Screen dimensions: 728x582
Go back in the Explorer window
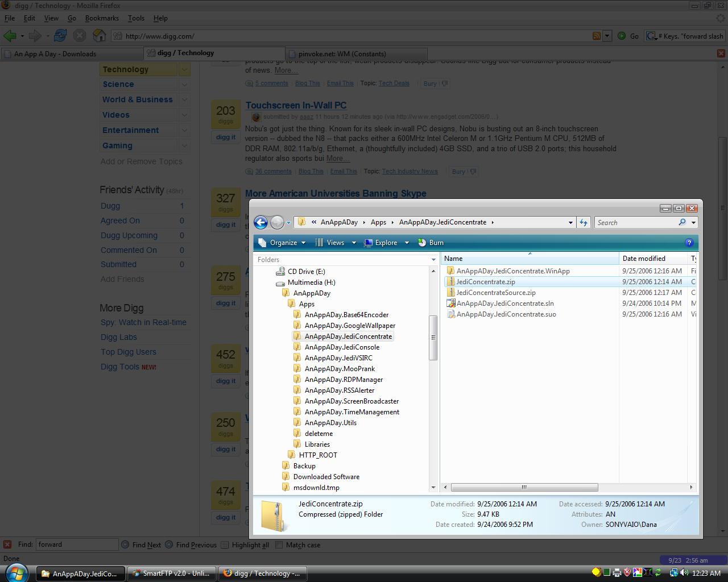pyautogui.click(x=260, y=222)
